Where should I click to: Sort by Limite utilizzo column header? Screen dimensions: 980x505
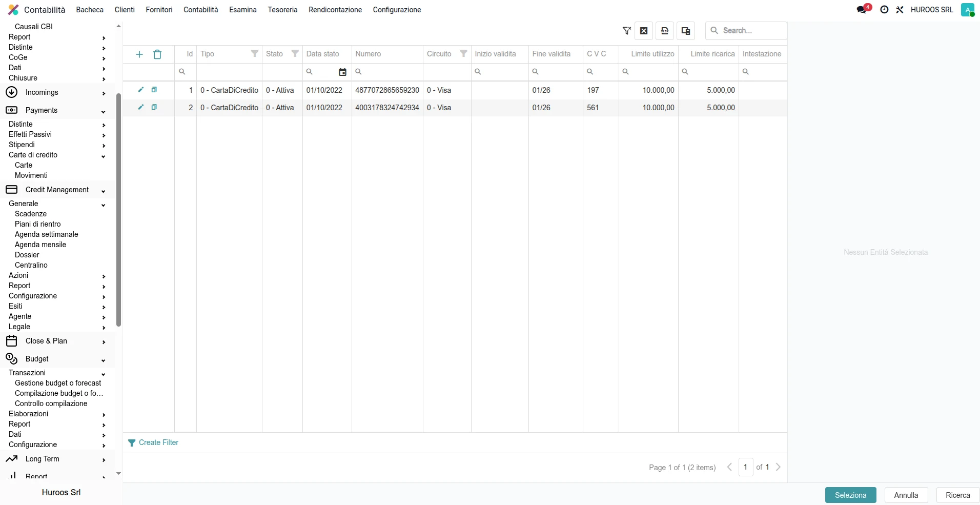[x=652, y=54]
